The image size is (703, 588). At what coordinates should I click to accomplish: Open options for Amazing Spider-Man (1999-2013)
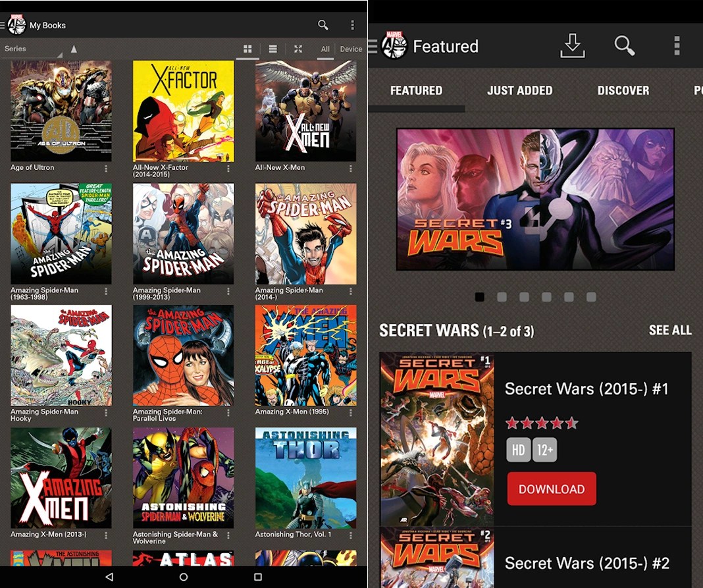coord(228,292)
